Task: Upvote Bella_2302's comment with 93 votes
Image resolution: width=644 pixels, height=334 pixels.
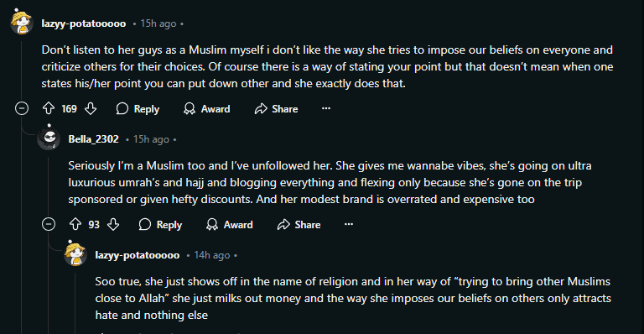Action: click(75, 224)
